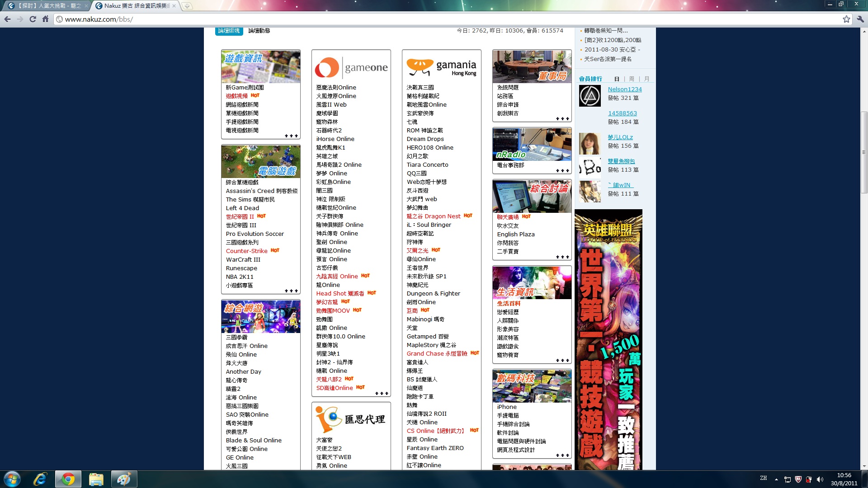Click the browser Back arrow

pyautogui.click(x=7, y=19)
